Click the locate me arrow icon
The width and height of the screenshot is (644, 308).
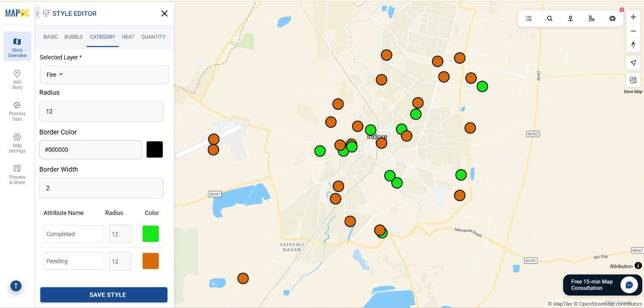(633, 63)
